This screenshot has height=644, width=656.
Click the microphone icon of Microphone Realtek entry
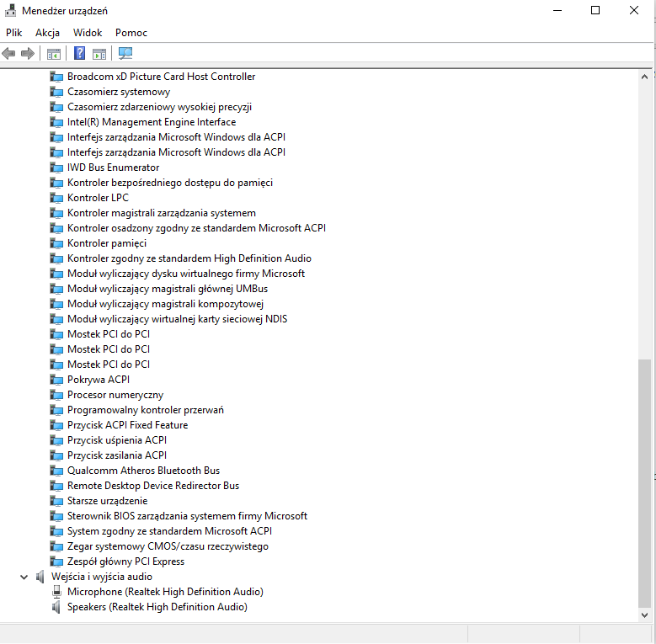click(56, 592)
